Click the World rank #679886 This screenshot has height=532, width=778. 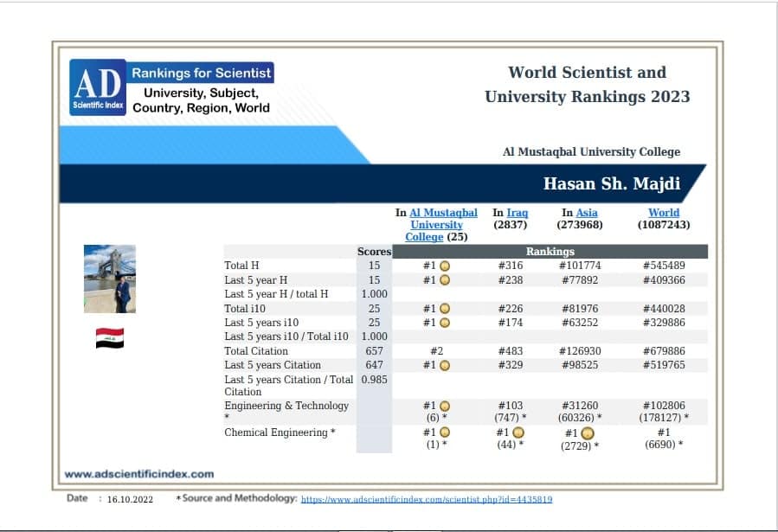[x=664, y=351]
